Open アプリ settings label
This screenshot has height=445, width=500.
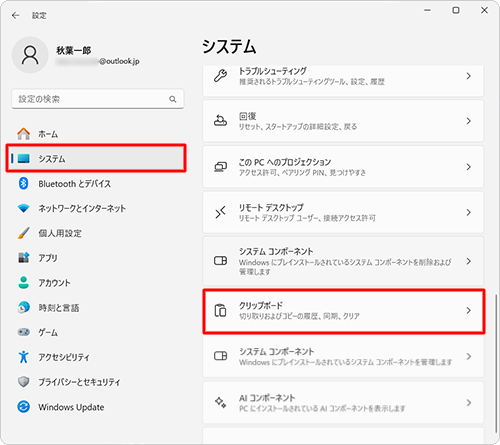[x=48, y=258]
